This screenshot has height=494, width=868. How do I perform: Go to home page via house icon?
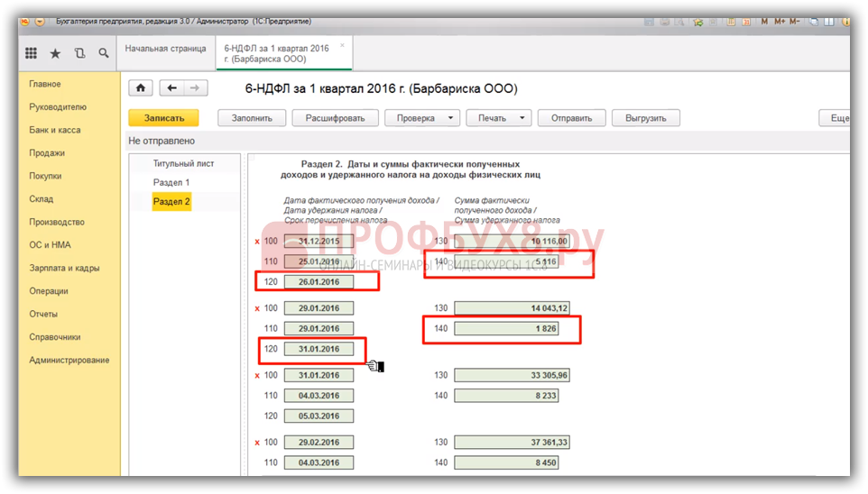point(140,88)
